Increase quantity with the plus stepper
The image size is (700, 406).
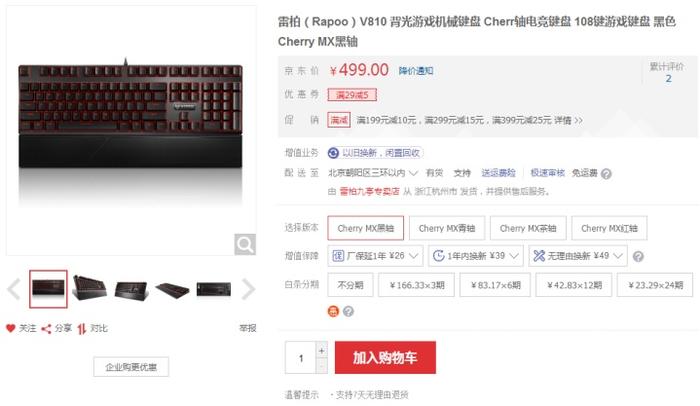click(x=321, y=350)
